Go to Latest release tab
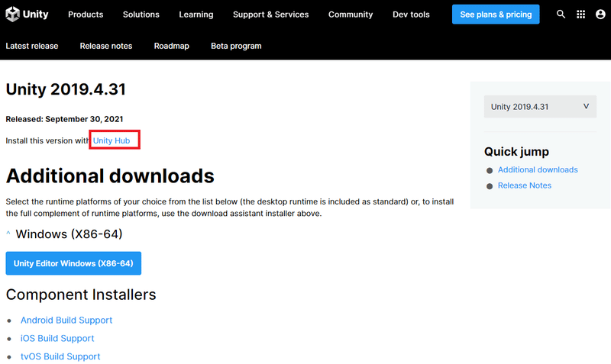The image size is (611, 364). [x=32, y=46]
